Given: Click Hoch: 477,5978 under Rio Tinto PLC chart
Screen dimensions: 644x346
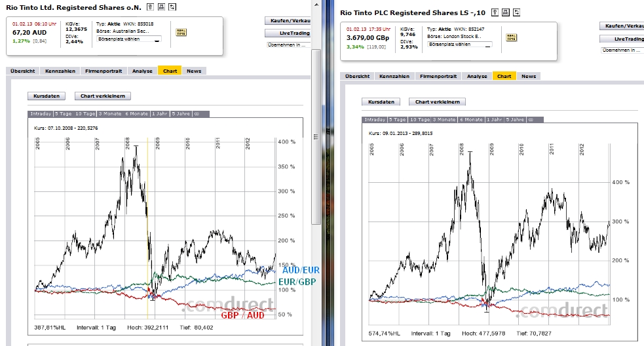Looking at the screenshot, I should pyautogui.click(x=483, y=334).
